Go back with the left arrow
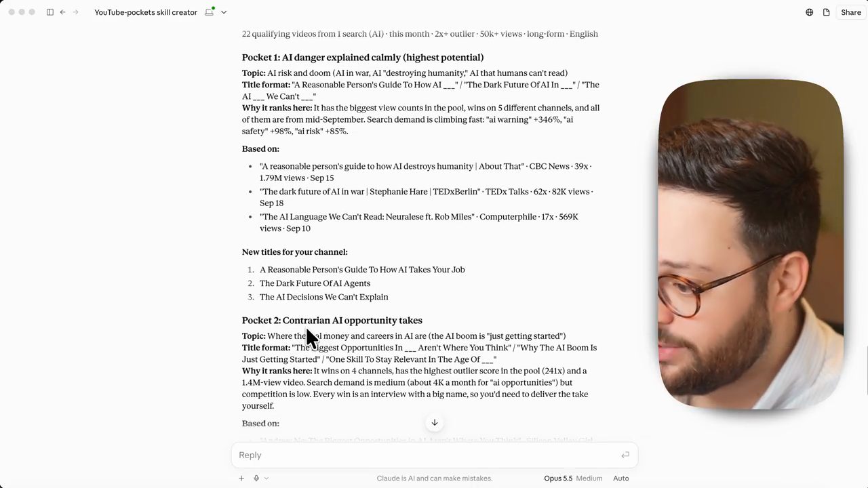 62,12
